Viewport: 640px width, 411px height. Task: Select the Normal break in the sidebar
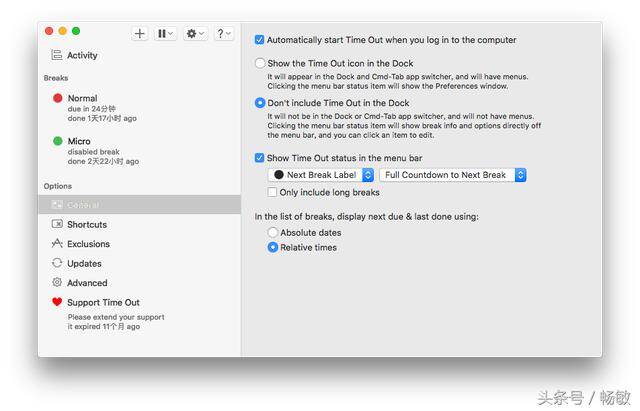139,108
